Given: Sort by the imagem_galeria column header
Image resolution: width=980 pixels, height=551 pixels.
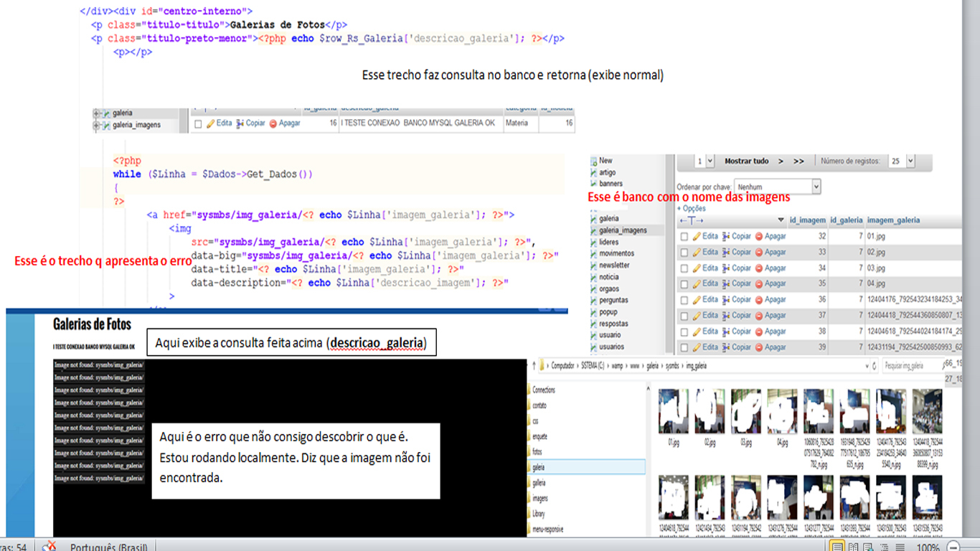Looking at the screenshot, I should (893, 220).
